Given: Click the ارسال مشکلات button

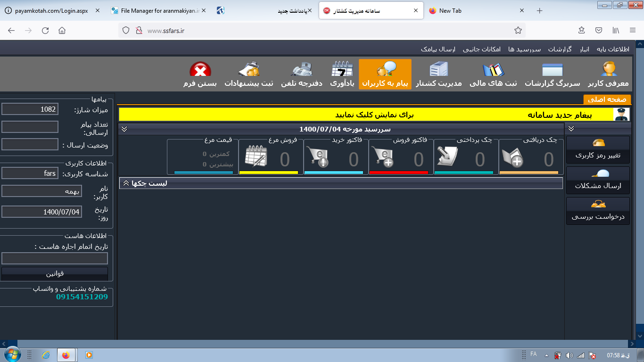Looking at the screenshot, I should point(598,181).
